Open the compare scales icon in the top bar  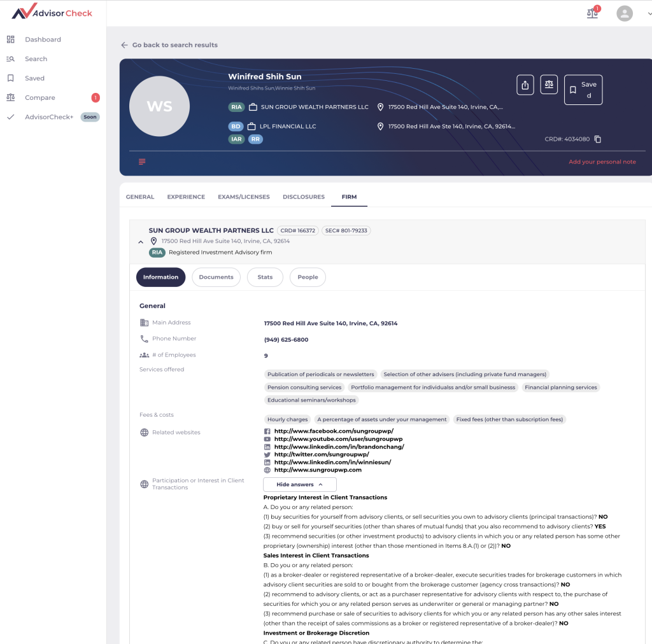coord(592,13)
